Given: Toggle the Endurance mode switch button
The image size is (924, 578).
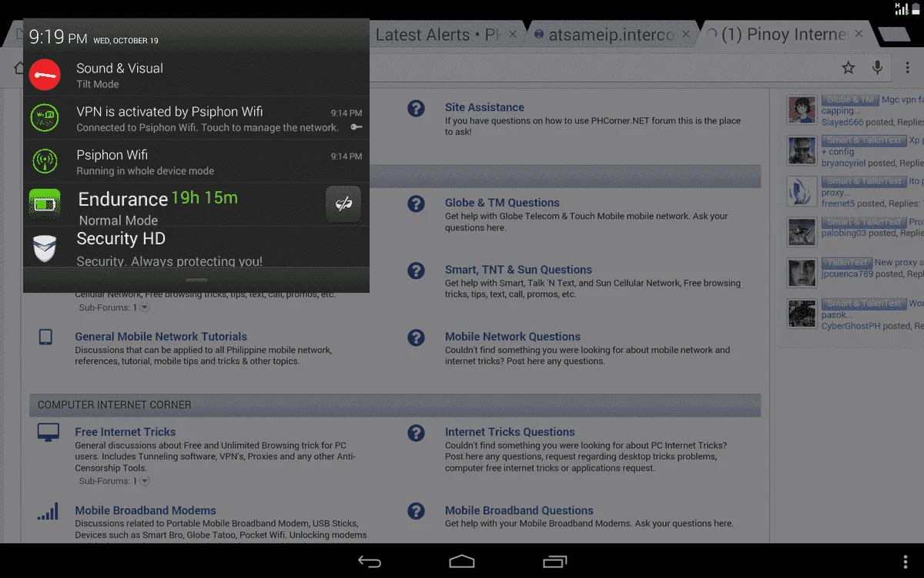Looking at the screenshot, I should point(343,204).
